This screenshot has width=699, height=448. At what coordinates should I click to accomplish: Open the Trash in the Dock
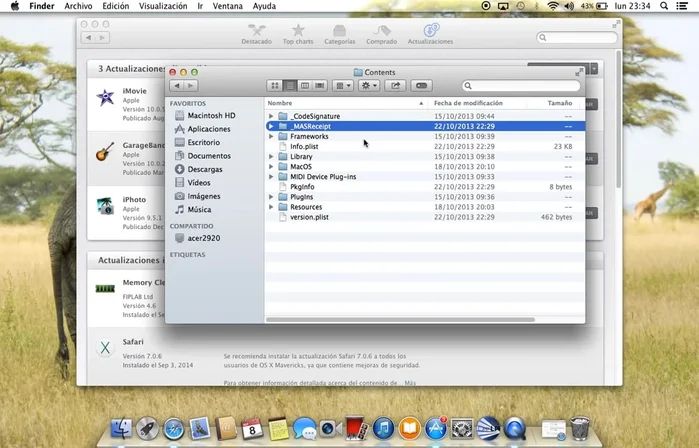coord(580,428)
